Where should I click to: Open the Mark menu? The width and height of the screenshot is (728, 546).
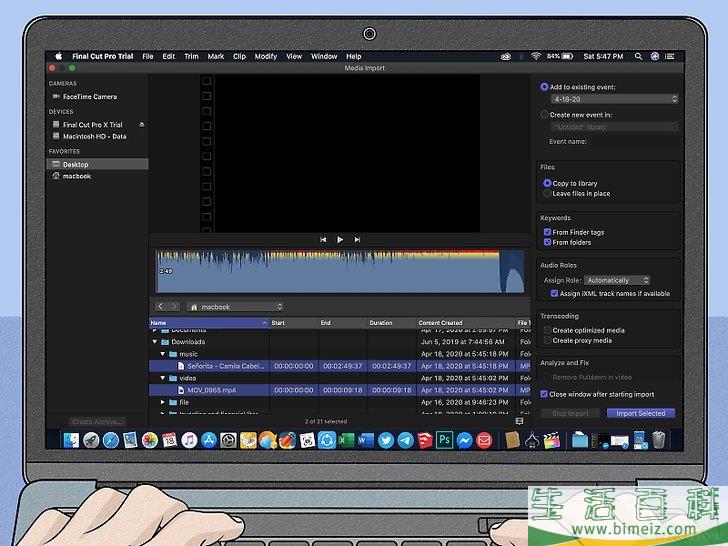[215, 56]
